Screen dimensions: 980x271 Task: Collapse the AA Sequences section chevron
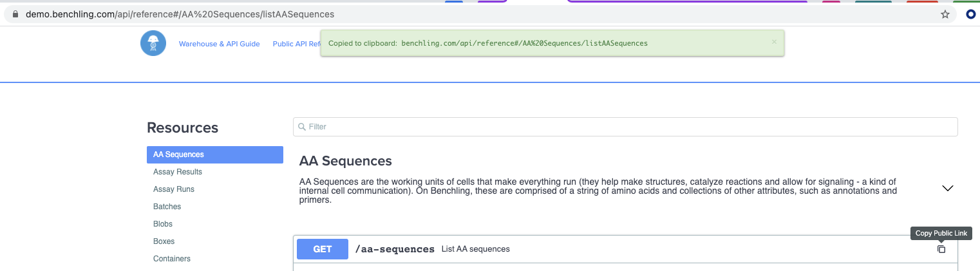(947, 189)
